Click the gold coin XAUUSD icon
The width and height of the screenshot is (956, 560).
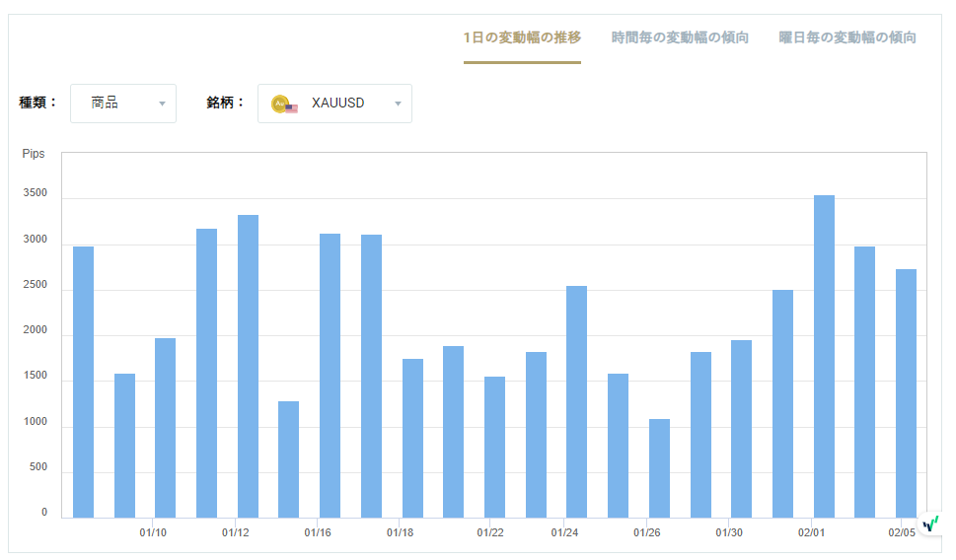click(x=284, y=105)
